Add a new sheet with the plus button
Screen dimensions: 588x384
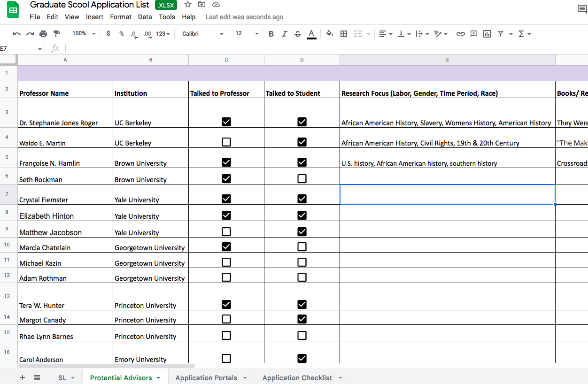[22, 377]
